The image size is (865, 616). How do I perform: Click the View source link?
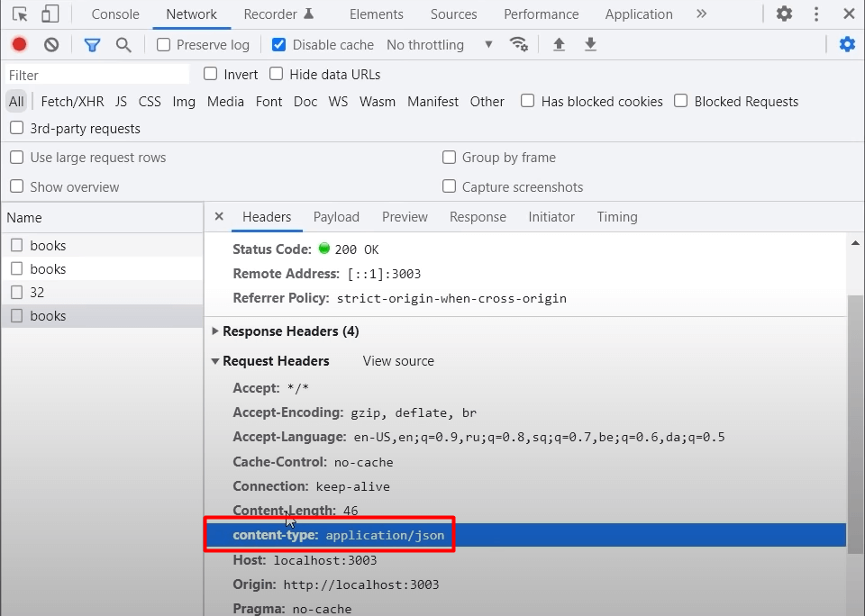tap(398, 361)
